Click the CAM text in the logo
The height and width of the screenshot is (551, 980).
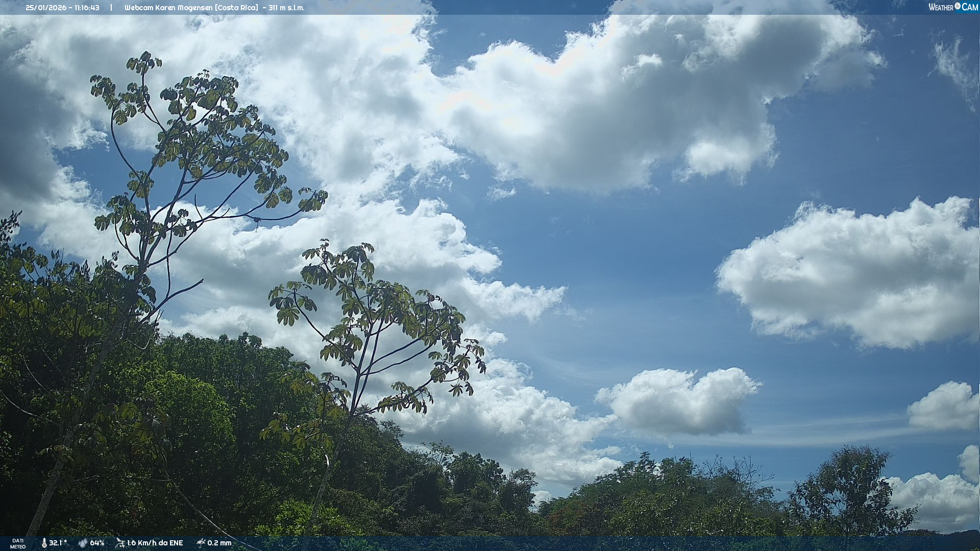(x=970, y=7)
